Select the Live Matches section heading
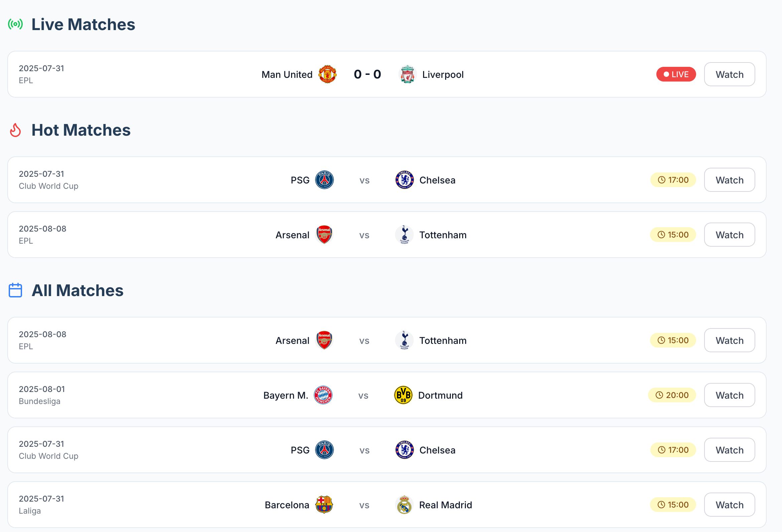This screenshot has height=532, width=782. pyautogui.click(x=83, y=25)
